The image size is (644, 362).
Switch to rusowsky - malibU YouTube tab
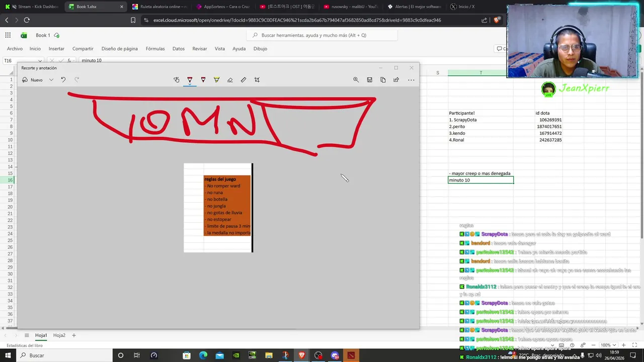point(350,7)
